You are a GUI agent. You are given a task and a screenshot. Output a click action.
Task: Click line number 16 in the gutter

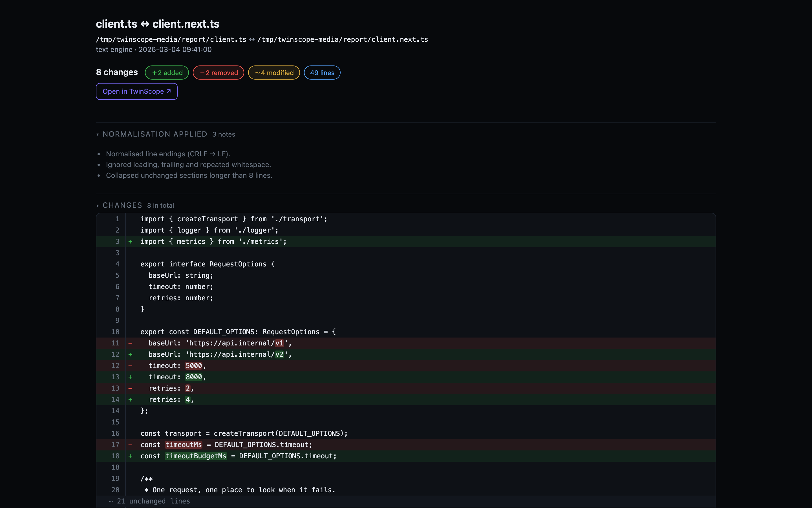pos(115,433)
